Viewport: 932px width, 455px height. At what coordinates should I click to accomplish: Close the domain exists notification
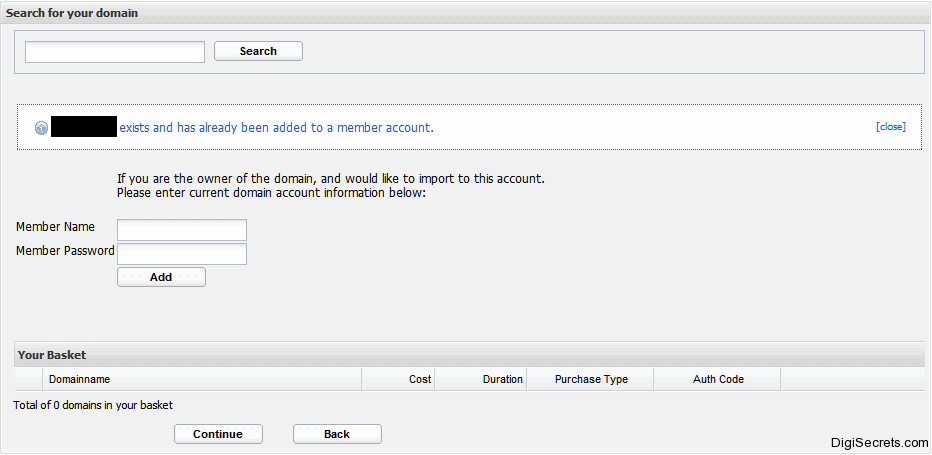890,127
